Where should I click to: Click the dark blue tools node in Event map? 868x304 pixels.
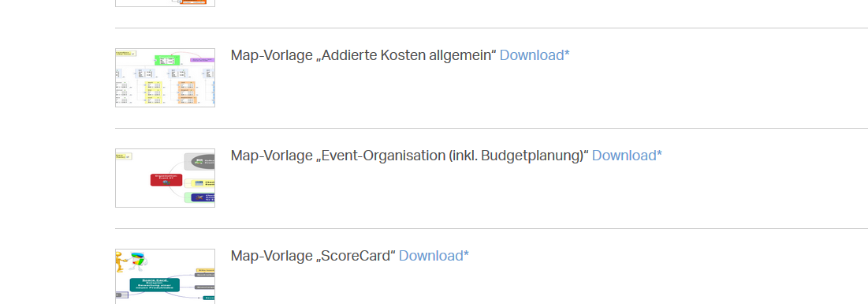(203, 197)
